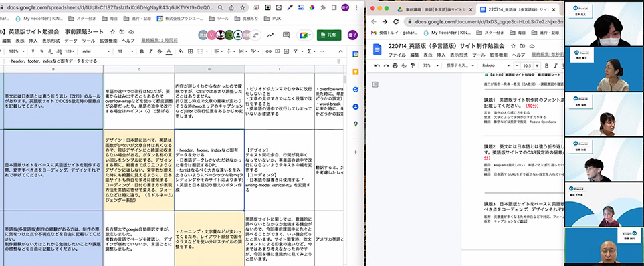Bookmark the spreadsheet page with the star icon
This screenshot has width=644, height=266.
click(x=243, y=7)
